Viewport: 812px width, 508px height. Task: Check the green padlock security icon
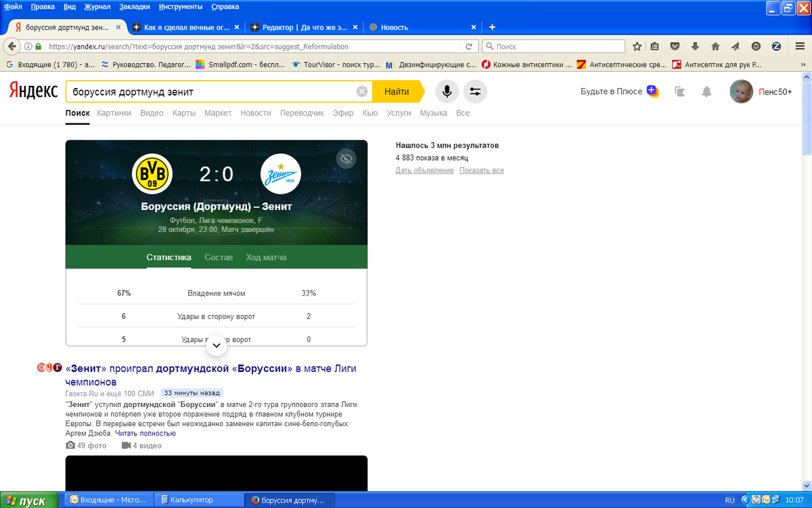click(39, 47)
